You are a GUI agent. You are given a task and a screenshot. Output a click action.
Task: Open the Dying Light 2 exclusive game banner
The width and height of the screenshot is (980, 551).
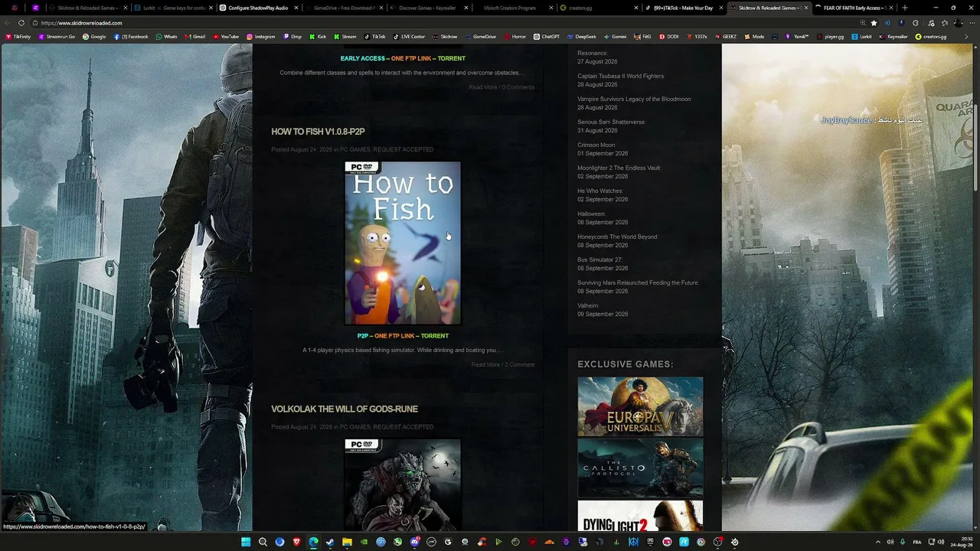point(640,516)
